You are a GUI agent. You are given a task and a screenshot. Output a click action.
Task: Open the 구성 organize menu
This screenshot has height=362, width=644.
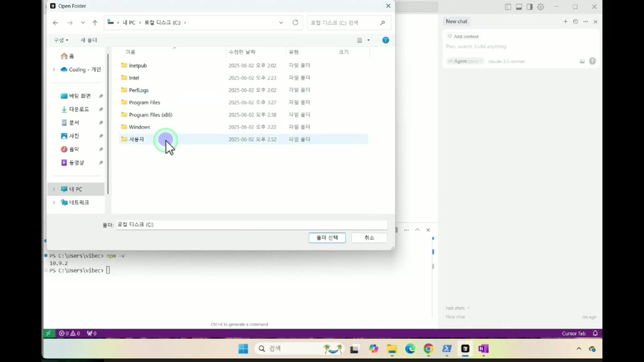(x=61, y=40)
